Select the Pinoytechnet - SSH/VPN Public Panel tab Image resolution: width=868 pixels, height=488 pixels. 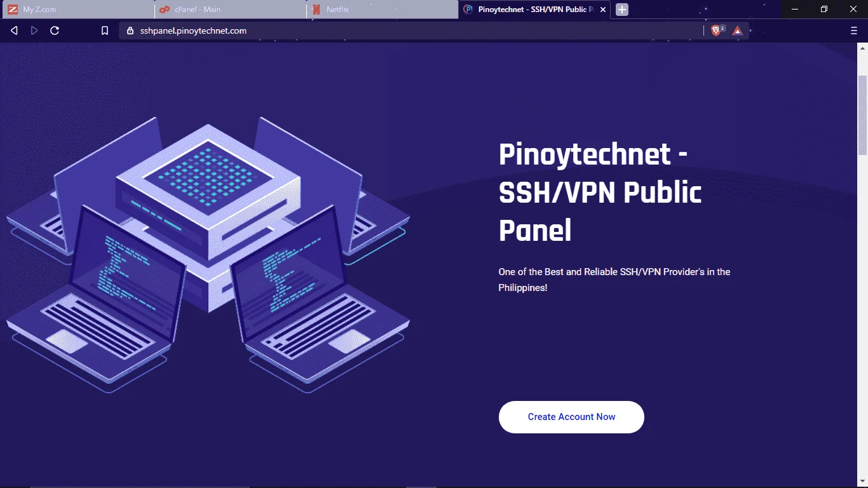click(x=535, y=10)
